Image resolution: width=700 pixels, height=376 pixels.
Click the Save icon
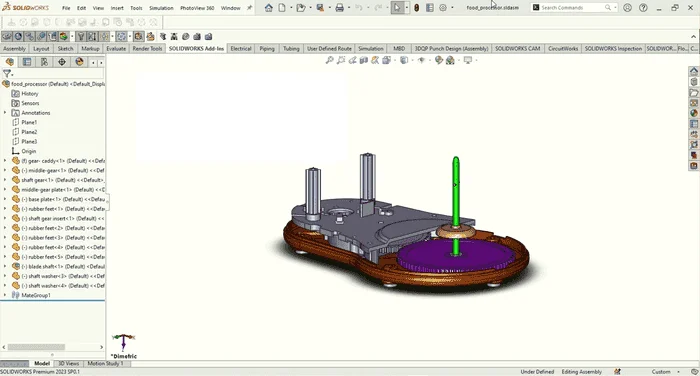(x=320, y=8)
